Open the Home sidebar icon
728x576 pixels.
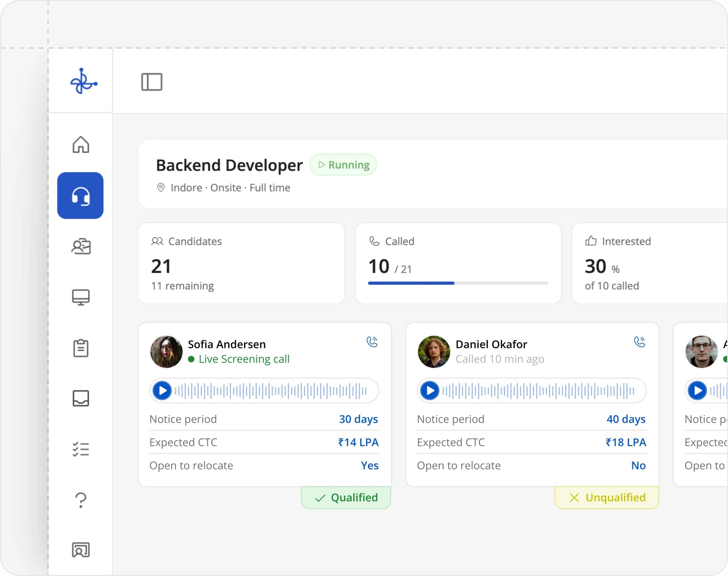pyautogui.click(x=81, y=145)
